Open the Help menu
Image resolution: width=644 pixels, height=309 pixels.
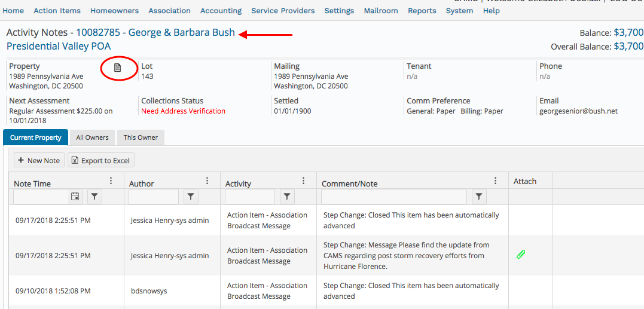(491, 11)
